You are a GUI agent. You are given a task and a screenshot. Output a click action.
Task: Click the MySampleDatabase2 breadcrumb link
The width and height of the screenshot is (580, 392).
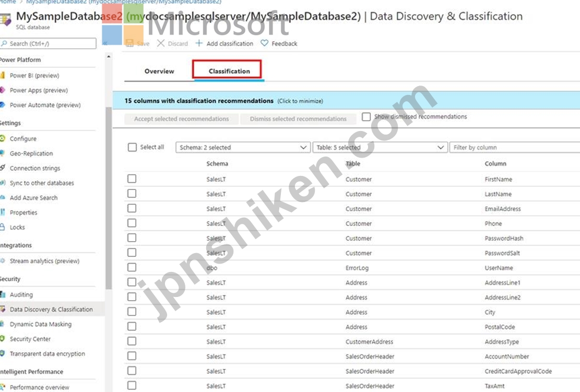(124, 2)
